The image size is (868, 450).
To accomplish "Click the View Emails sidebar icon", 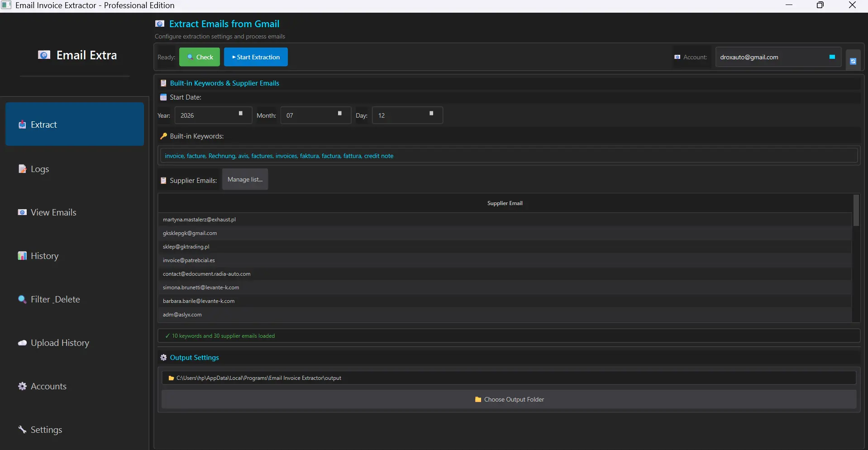I will (22, 212).
